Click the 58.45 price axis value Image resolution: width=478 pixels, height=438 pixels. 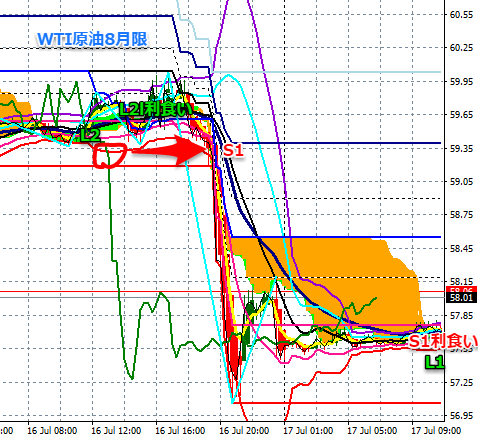[x=461, y=249]
